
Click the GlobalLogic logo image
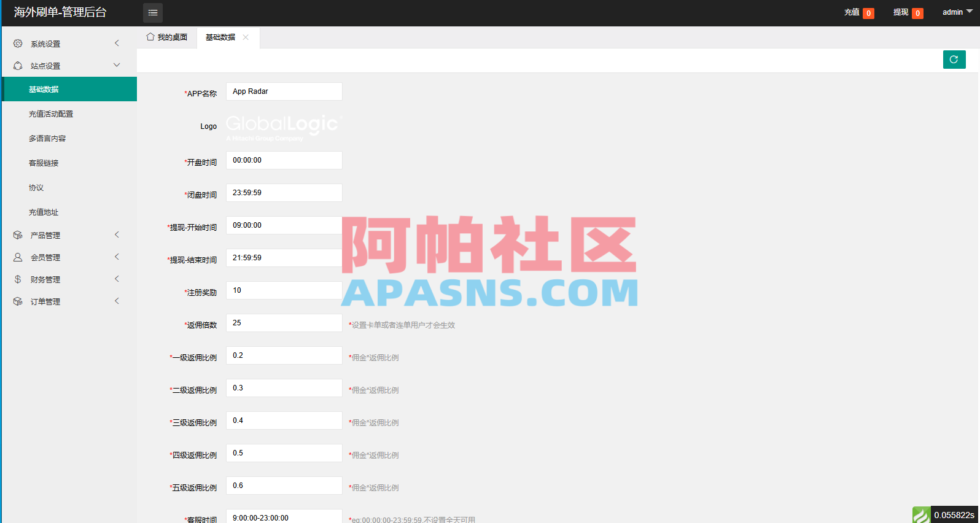[284, 128]
